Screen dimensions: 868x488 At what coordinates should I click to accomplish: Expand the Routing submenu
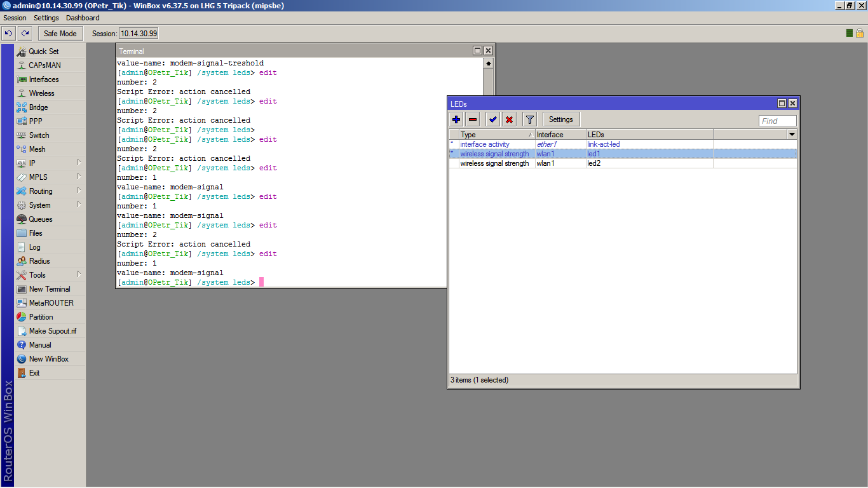[x=79, y=191]
